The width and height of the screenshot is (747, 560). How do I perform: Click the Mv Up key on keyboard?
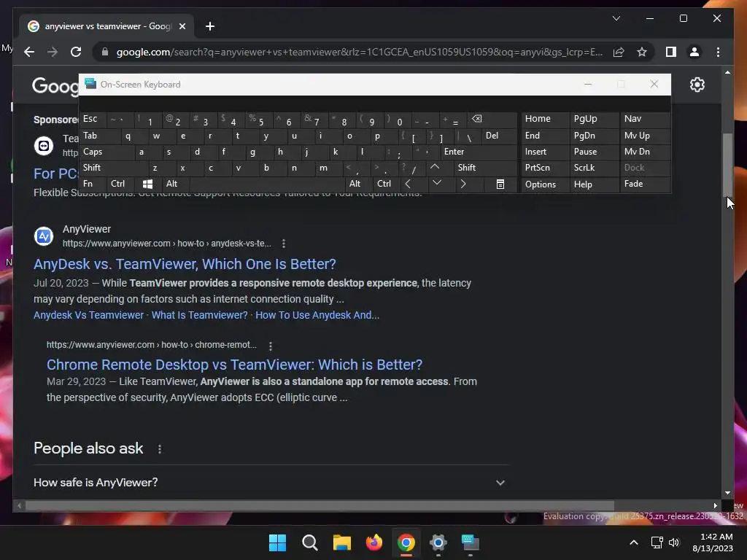[x=645, y=136]
